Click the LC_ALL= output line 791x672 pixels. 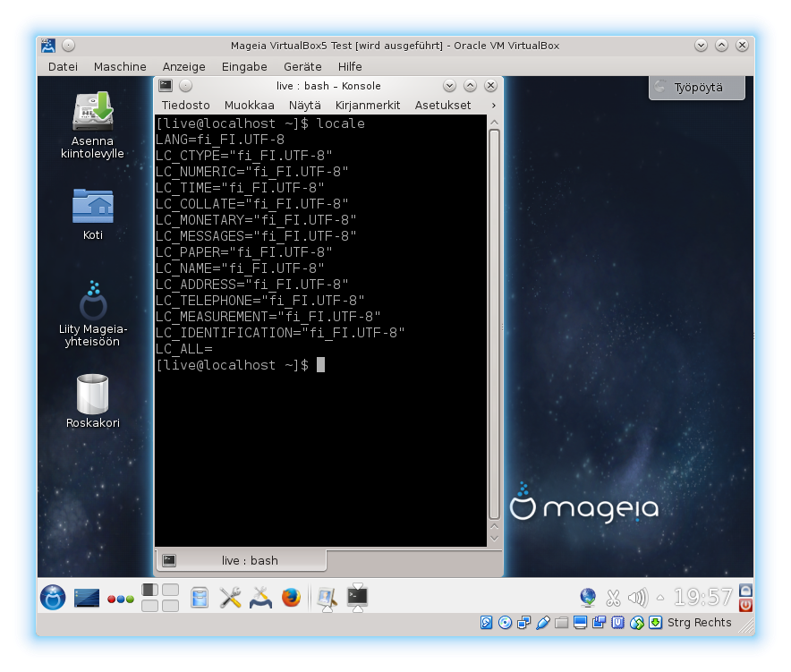click(184, 349)
